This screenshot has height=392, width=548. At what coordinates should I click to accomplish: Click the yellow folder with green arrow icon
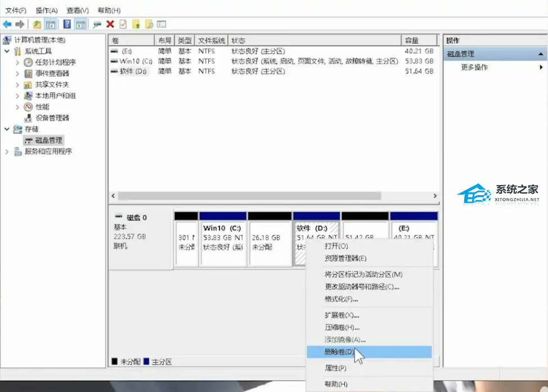click(136, 24)
